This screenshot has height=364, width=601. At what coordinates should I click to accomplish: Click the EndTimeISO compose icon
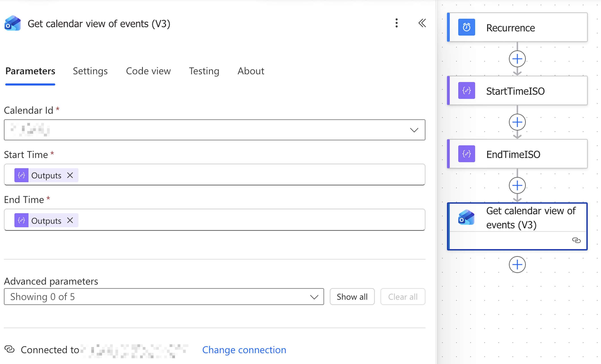click(466, 154)
